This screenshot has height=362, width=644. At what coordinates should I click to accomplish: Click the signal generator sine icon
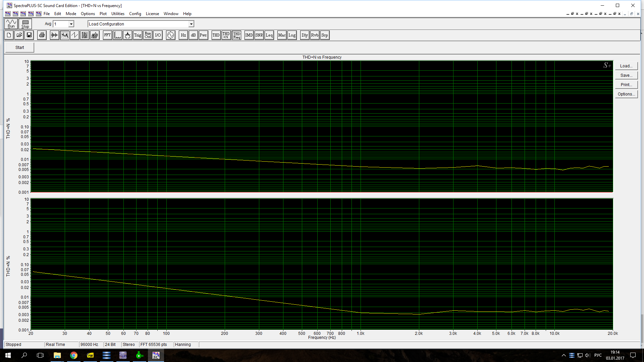[x=170, y=35]
